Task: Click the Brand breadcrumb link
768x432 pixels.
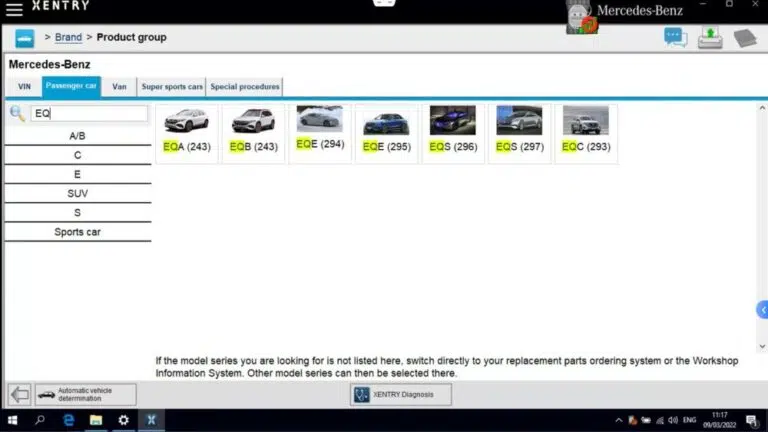Action: point(68,38)
